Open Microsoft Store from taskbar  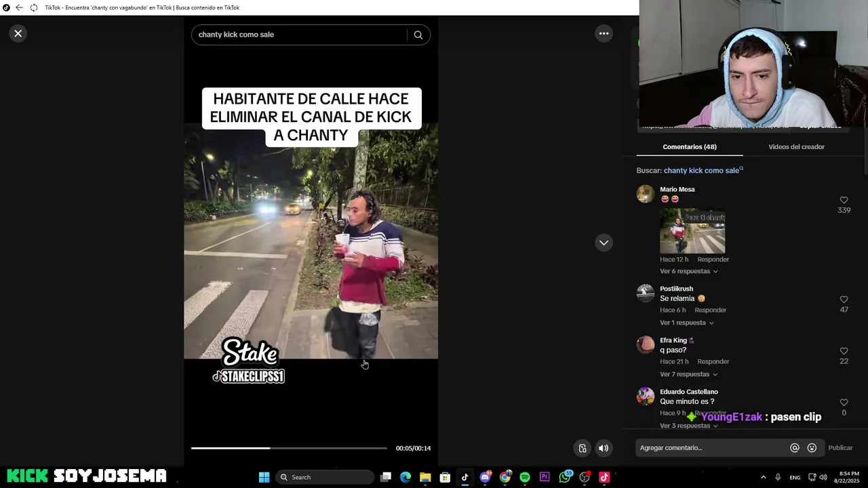pos(445,477)
